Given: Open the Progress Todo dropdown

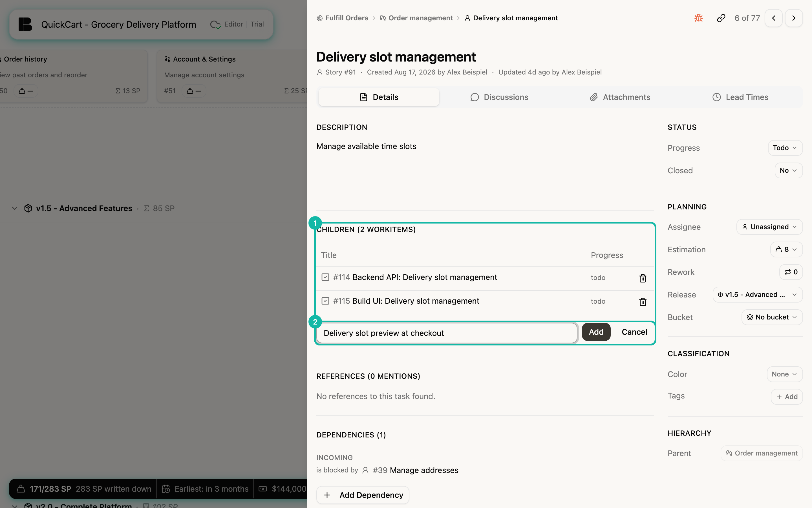Looking at the screenshot, I should (785, 148).
